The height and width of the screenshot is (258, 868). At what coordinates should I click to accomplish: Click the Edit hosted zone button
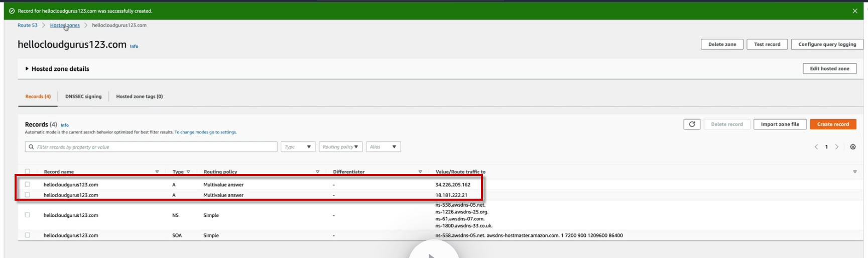pyautogui.click(x=829, y=68)
